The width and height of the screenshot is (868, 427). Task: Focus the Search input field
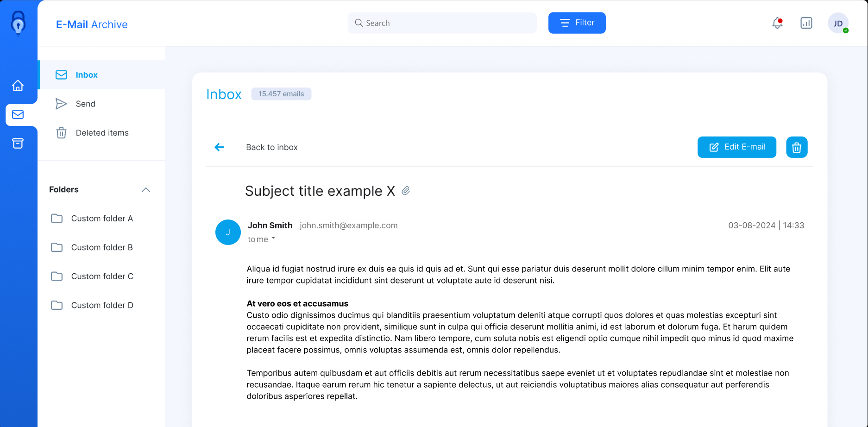[x=442, y=23]
